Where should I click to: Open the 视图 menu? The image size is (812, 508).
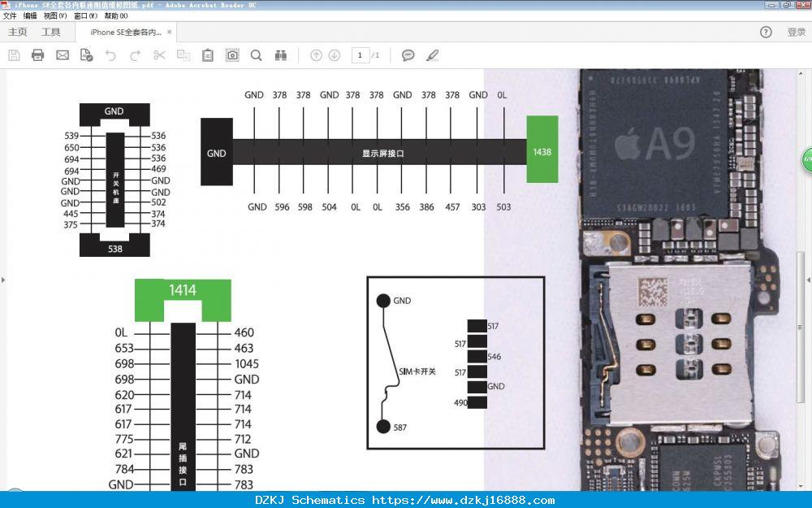click(55, 15)
